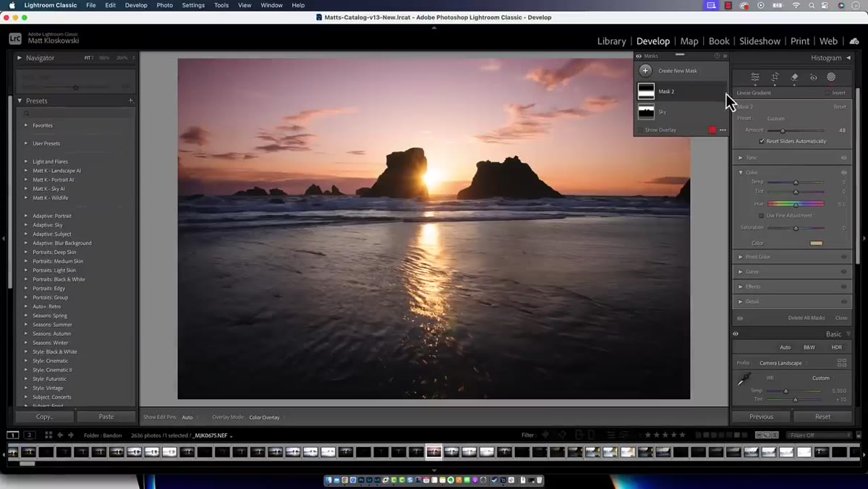The width and height of the screenshot is (868, 489).
Task: Expand the Detail section
Action: [741, 302]
